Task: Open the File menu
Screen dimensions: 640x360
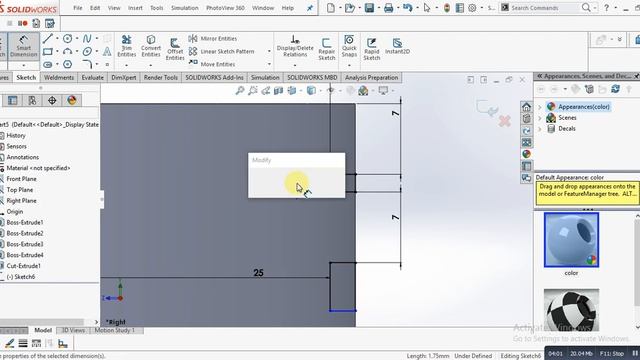Action: coord(78,8)
